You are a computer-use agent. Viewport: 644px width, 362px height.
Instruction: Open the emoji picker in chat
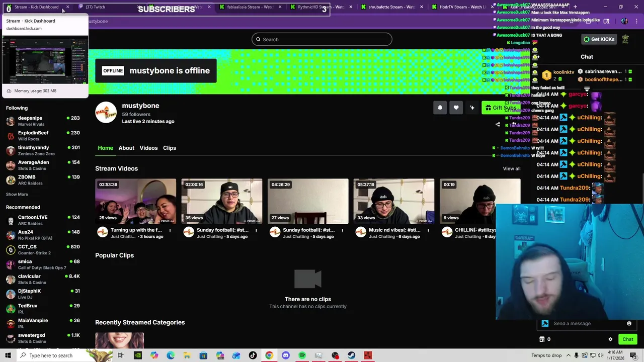coord(629,323)
